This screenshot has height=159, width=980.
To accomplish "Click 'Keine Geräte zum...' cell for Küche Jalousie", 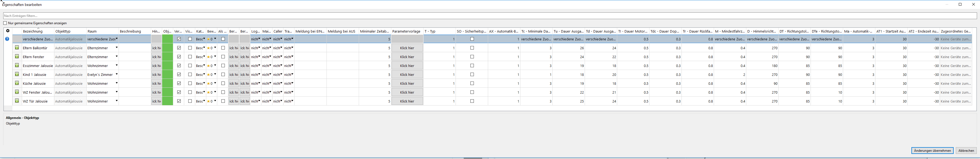I will (956, 83).
